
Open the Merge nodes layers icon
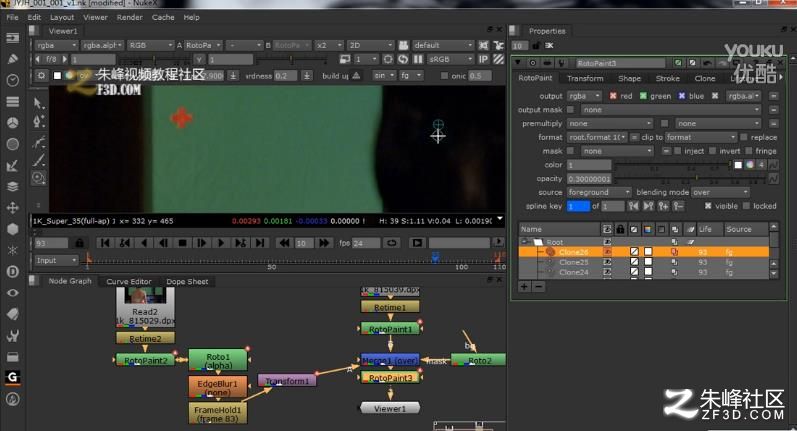pos(13,187)
